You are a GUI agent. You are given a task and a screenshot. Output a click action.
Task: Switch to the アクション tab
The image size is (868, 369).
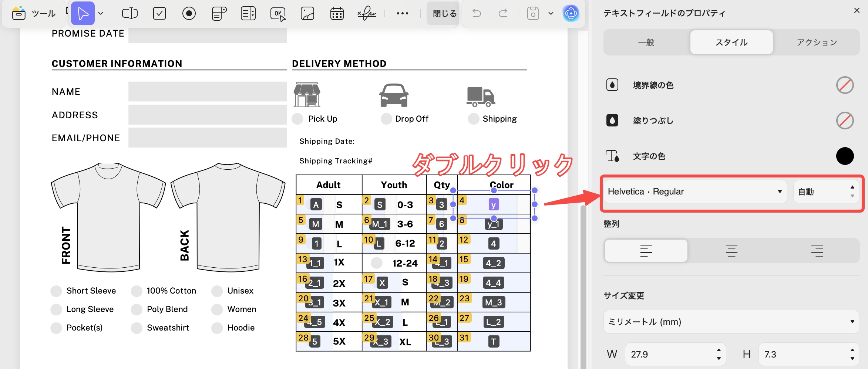[817, 43]
